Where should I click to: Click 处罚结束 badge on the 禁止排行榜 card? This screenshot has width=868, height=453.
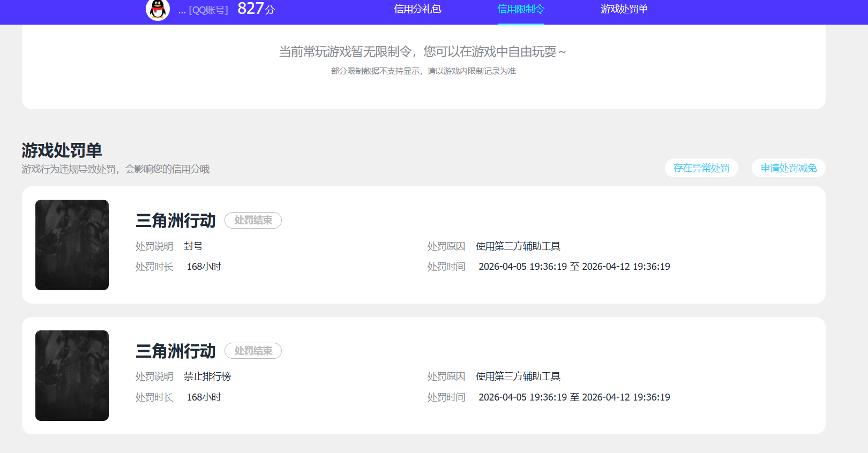point(253,351)
